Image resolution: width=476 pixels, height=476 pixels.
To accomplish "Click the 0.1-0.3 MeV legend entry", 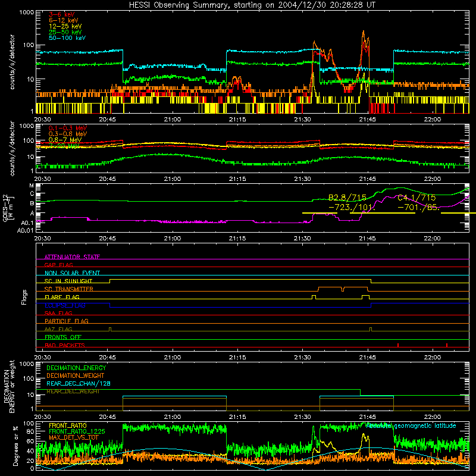I will [x=68, y=128].
